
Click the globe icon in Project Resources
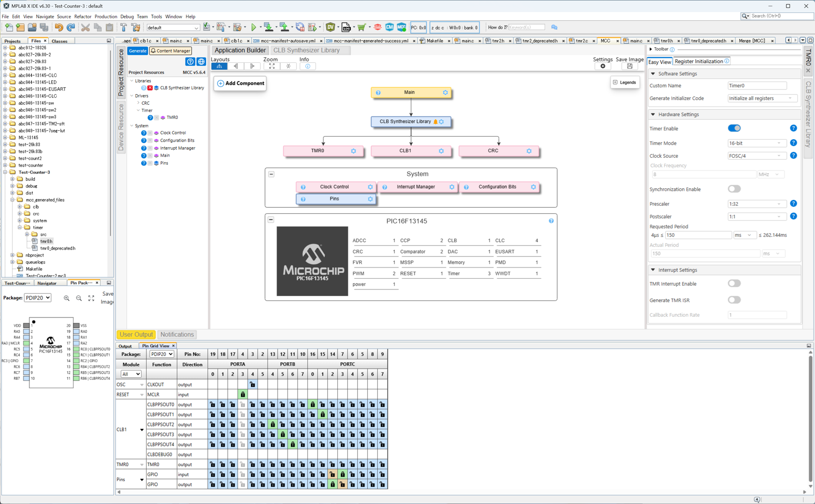(x=201, y=61)
